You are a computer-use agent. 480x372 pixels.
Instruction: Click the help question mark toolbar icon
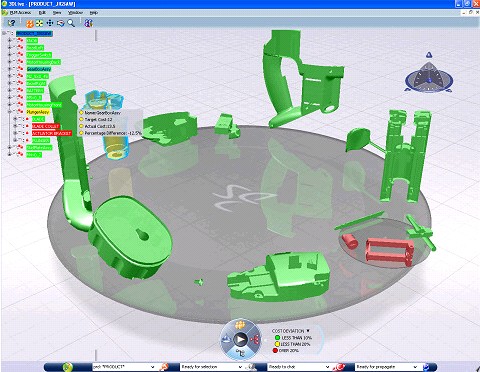(11, 23)
